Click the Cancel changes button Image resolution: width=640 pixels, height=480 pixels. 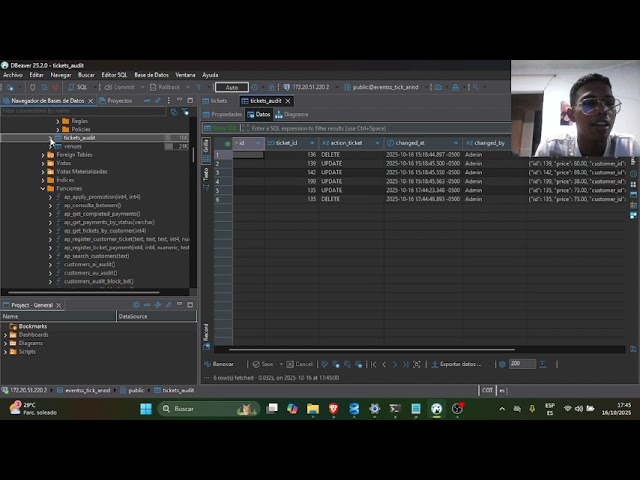pos(300,364)
